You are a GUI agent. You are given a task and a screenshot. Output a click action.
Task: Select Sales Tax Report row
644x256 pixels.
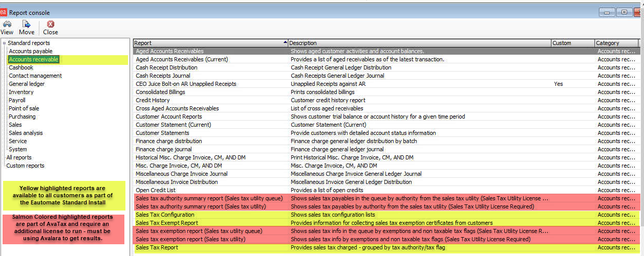coord(387,247)
